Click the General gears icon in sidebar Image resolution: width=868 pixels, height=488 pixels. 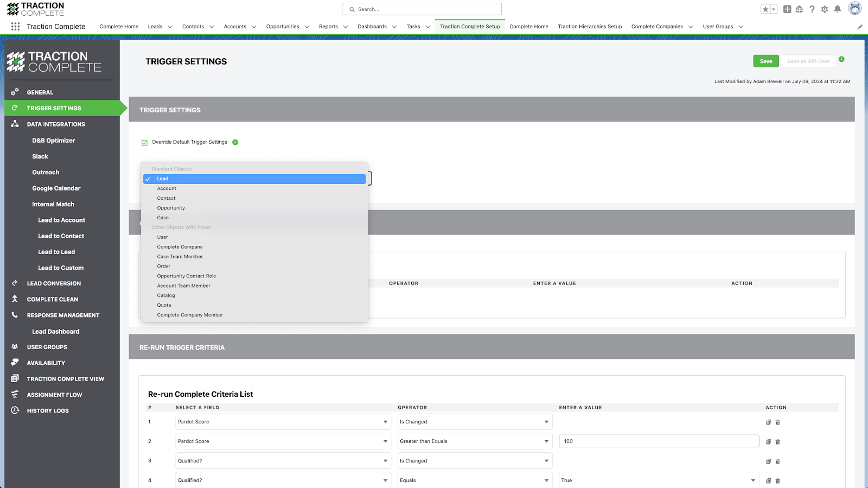tap(15, 92)
